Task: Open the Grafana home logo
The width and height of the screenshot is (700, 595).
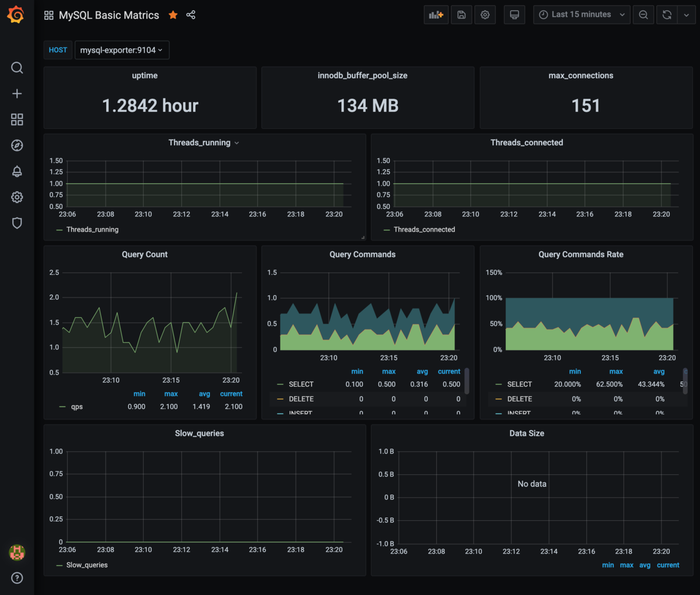Action: tap(16, 15)
